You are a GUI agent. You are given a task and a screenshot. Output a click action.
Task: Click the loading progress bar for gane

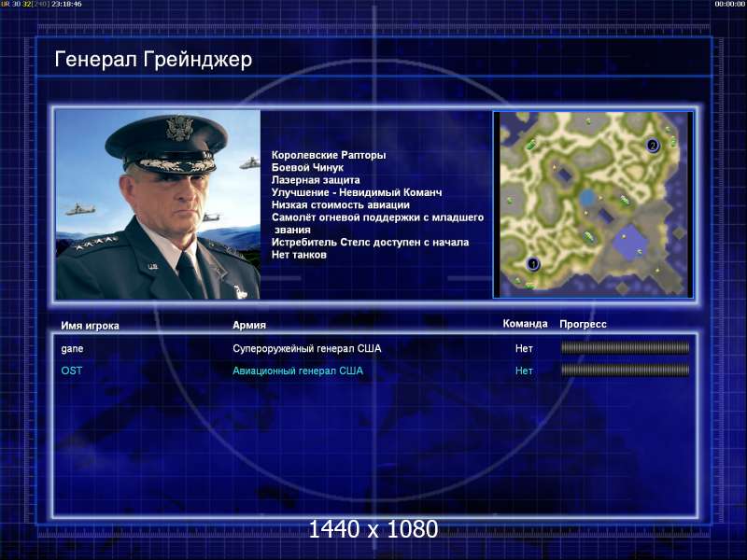click(x=625, y=348)
